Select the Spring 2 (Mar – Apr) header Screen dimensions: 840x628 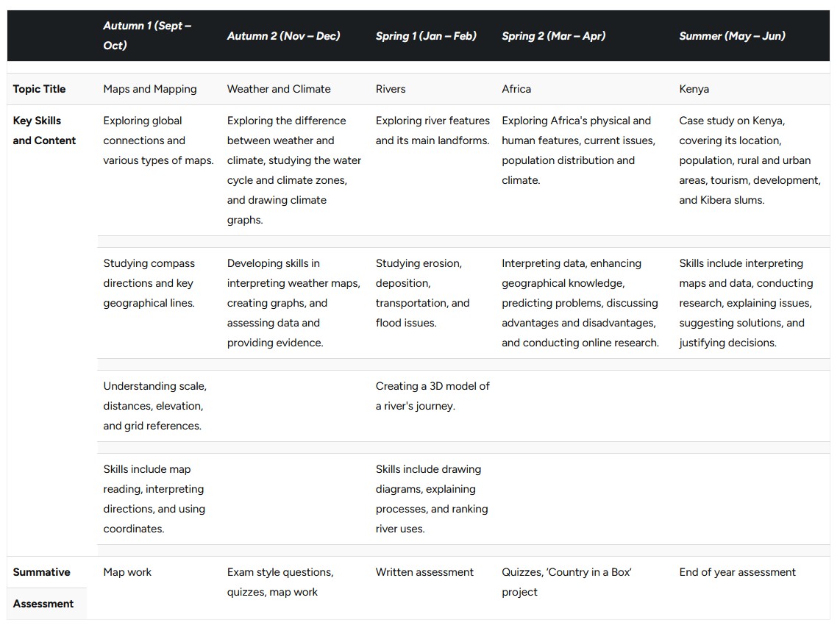tap(553, 36)
